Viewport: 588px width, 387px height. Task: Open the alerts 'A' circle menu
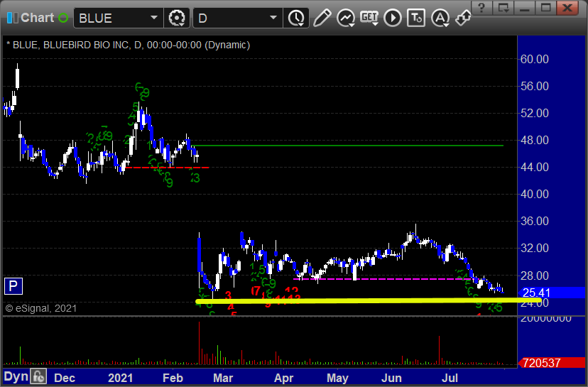point(440,18)
